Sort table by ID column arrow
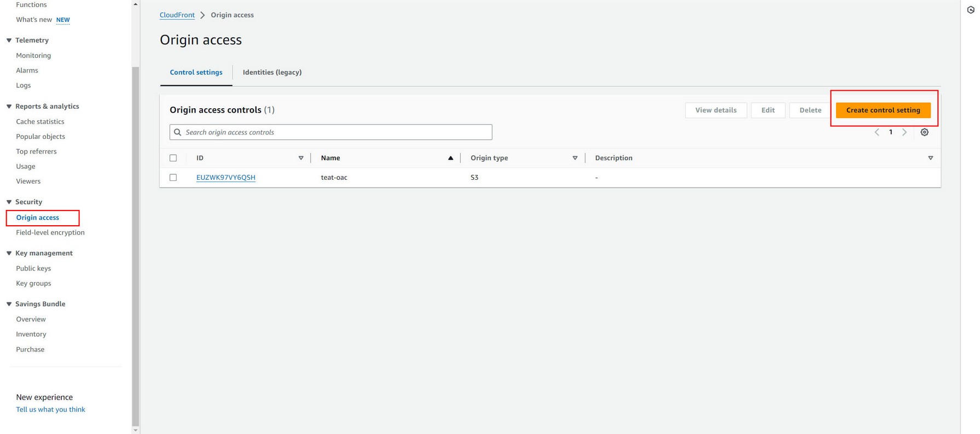 coord(300,158)
